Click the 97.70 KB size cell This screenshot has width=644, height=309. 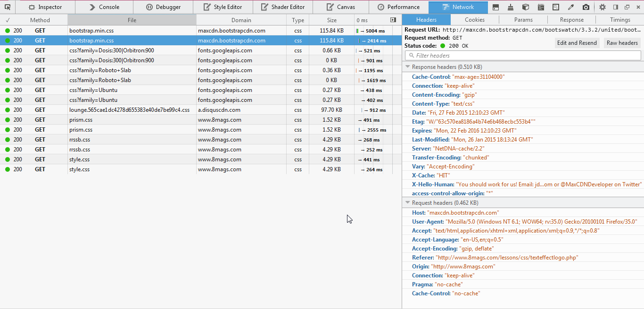tap(332, 110)
